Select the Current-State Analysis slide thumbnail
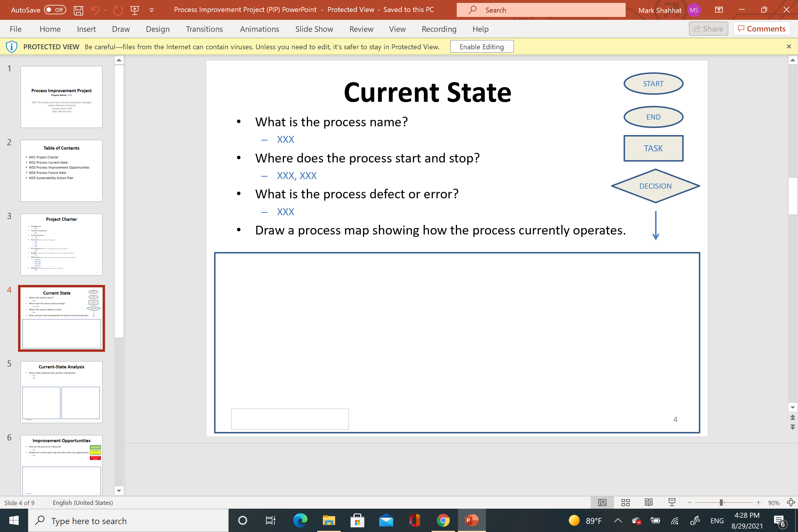798x532 pixels. (62, 392)
